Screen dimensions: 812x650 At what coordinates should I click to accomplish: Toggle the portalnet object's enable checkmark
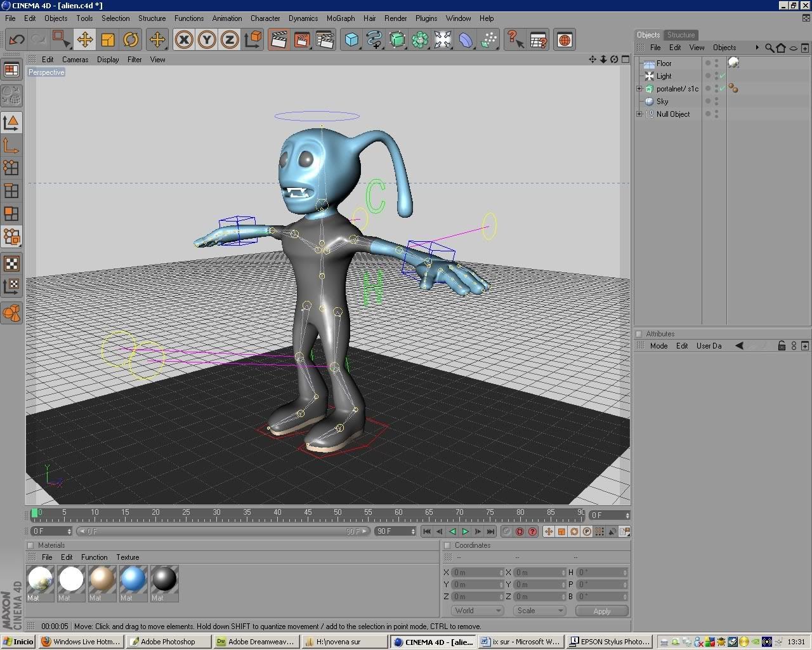[723, 89]
